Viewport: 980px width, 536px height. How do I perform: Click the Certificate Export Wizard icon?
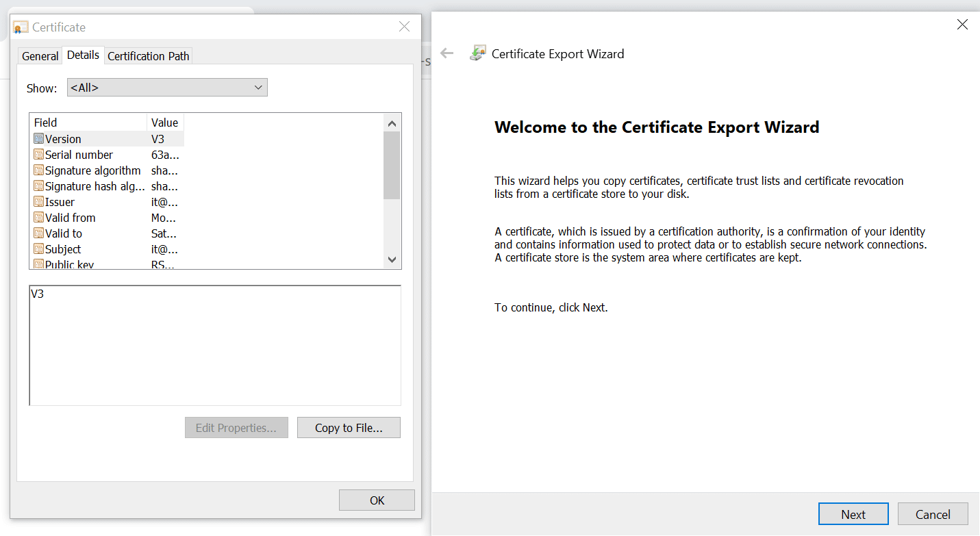pyautogui.click(x=477, y=54)
